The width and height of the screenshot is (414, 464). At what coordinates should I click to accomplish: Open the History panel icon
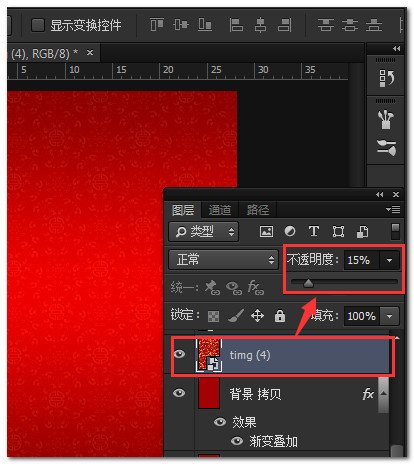(x=386, y=78)
